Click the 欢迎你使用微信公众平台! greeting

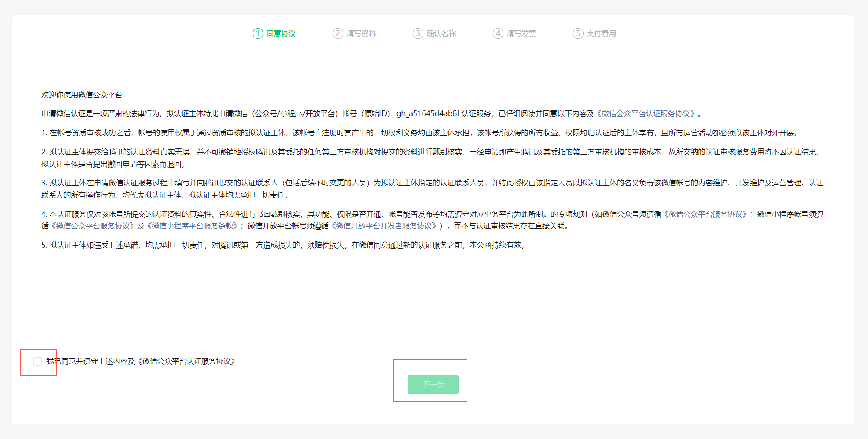(x=83, y=95)
